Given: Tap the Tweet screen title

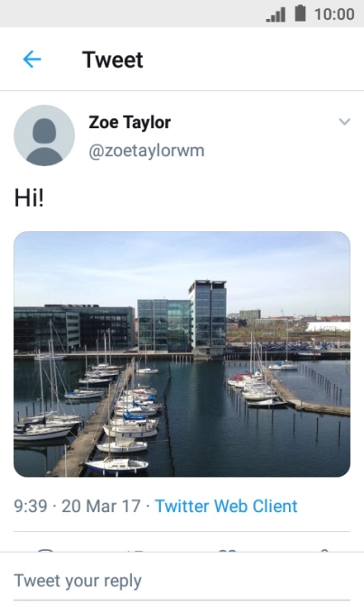Looking at the screenshot, I should click(x=113, y=60).
